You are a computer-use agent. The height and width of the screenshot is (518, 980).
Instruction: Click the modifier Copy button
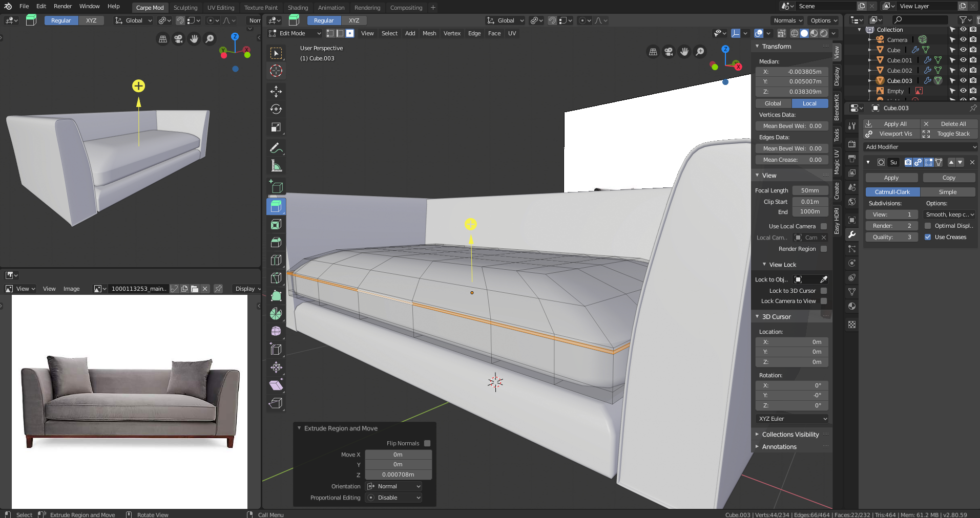click(x=949, y=178)
